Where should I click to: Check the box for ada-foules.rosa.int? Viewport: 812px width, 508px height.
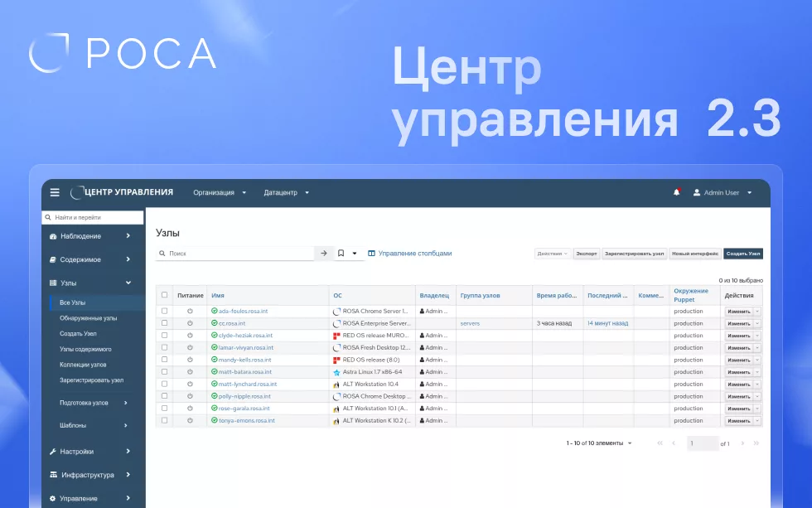164,311
